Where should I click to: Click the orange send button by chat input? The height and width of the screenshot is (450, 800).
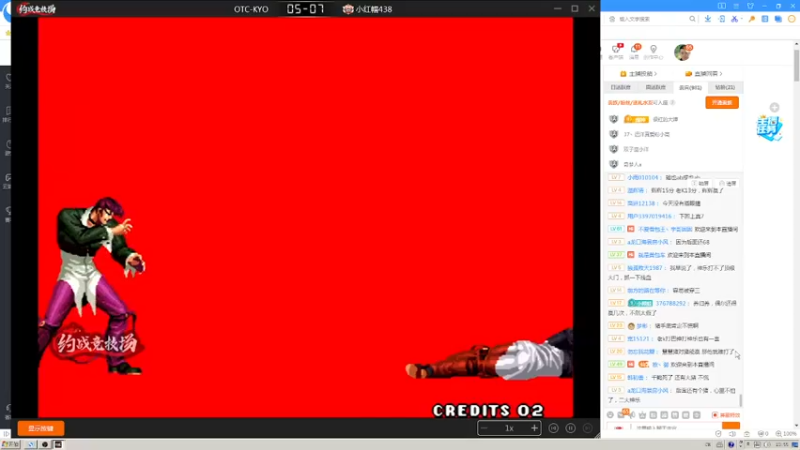(x=731, y=427)
